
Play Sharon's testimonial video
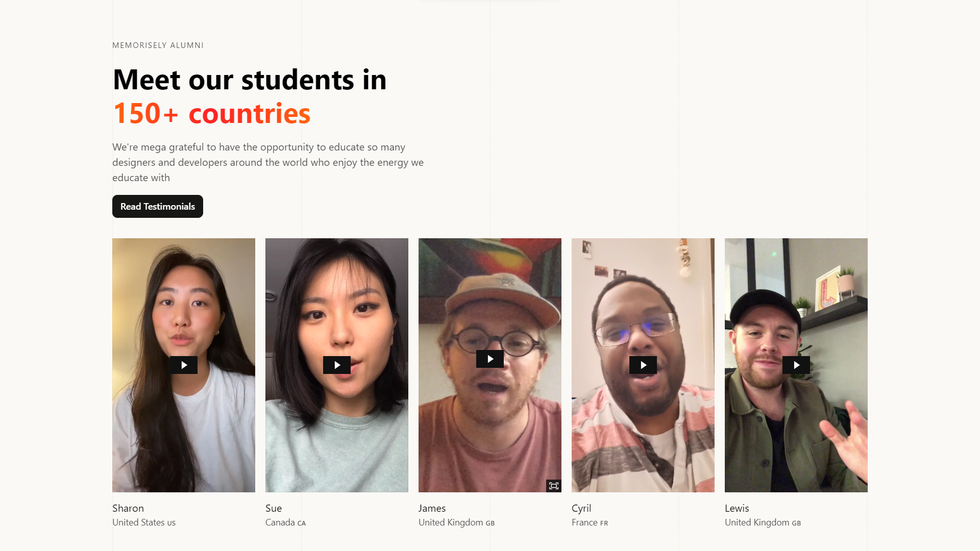184,365
